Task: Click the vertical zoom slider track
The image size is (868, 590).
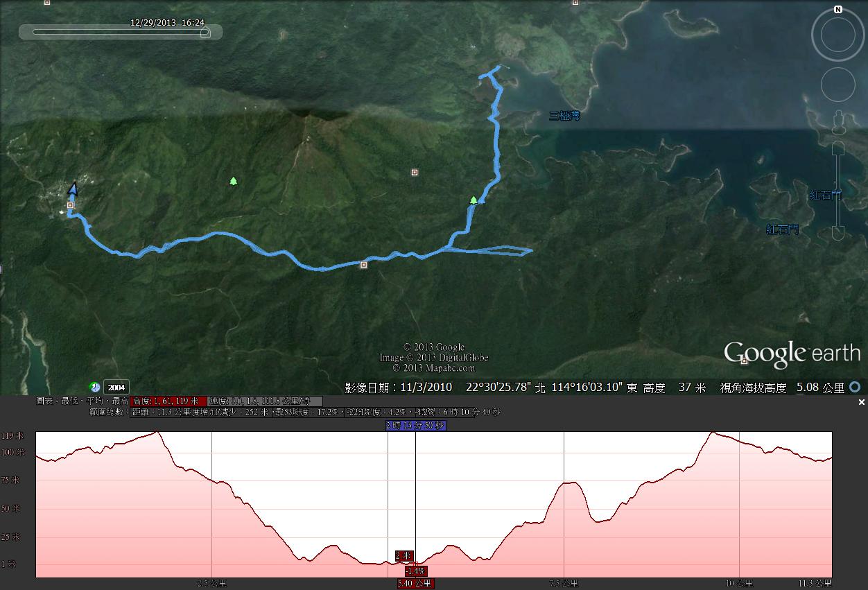Action: 838,191
